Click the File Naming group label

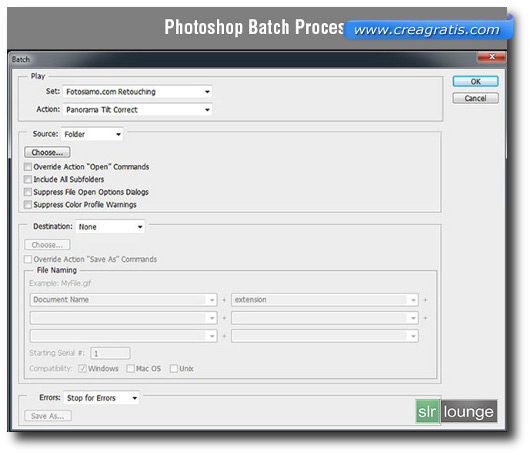click(57, 270)
